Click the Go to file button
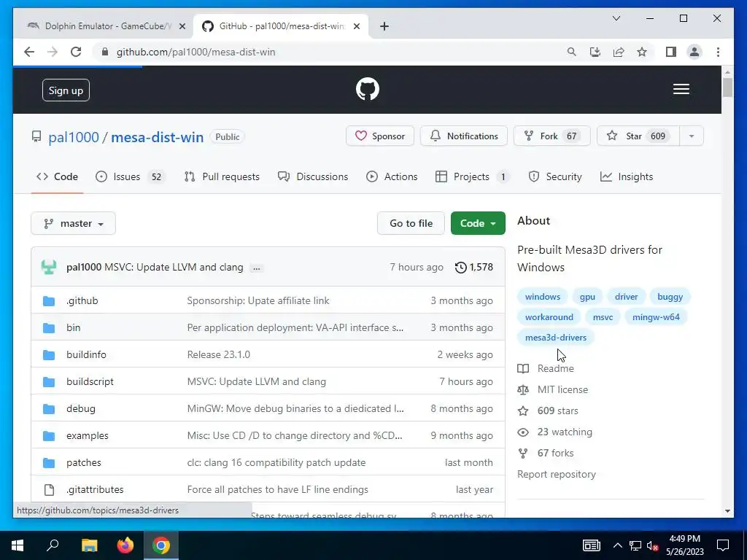Image resolution: width=747 pixels, height=560 pixels. [411, 223]
